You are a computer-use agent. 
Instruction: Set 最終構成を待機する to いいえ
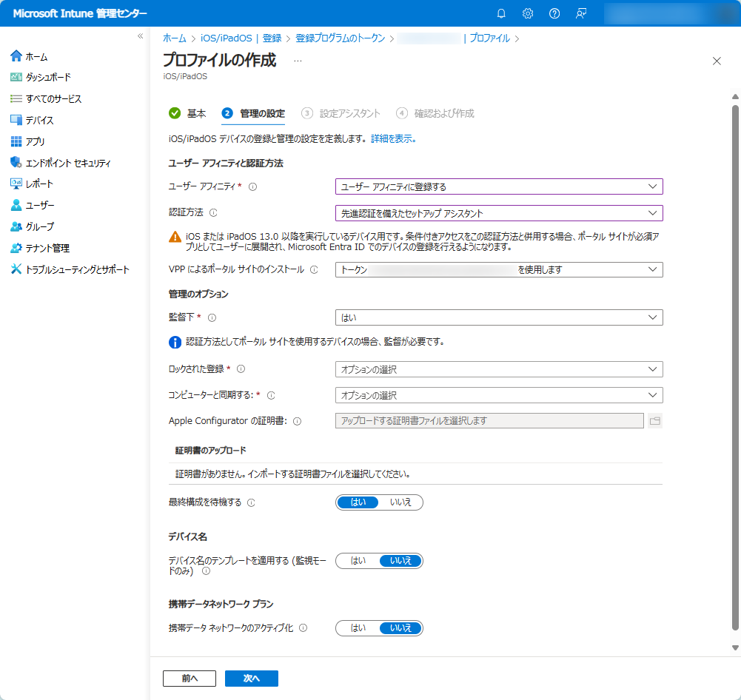click(400, 502)
